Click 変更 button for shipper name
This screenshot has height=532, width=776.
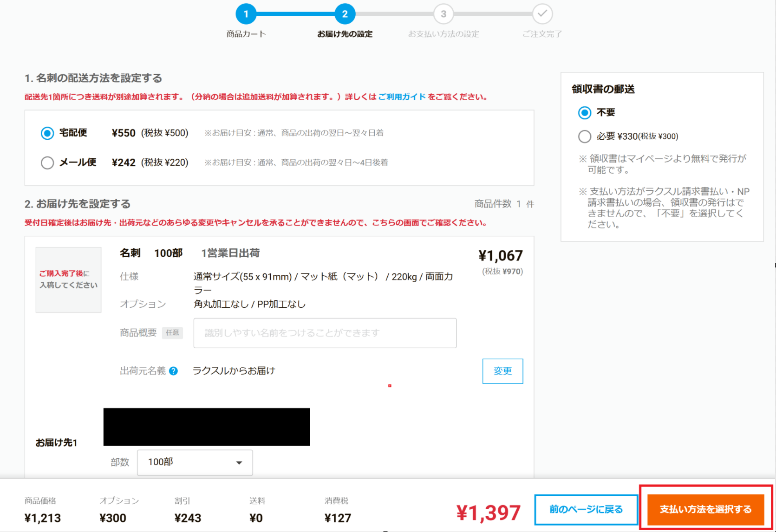click(502, 371)
